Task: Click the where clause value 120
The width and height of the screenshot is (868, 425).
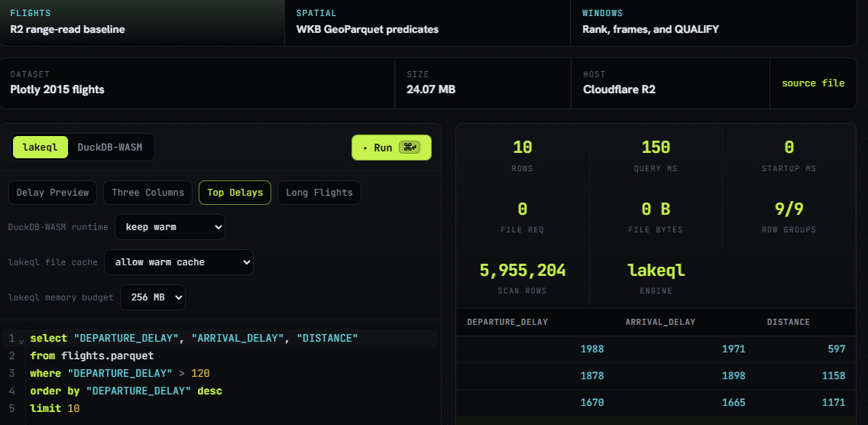Action: [x=200, y=374]
